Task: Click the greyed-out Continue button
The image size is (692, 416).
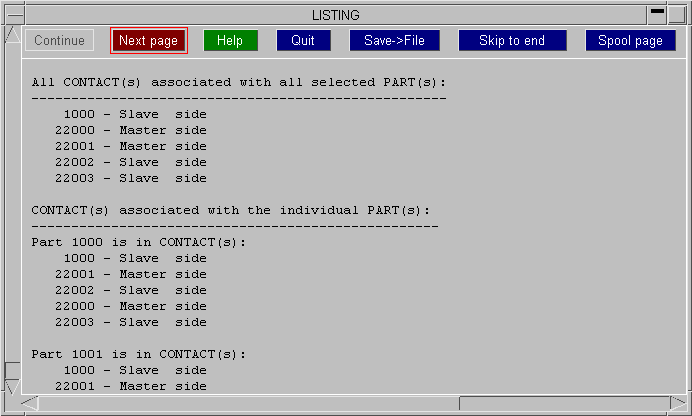Action: click(59, 40)
